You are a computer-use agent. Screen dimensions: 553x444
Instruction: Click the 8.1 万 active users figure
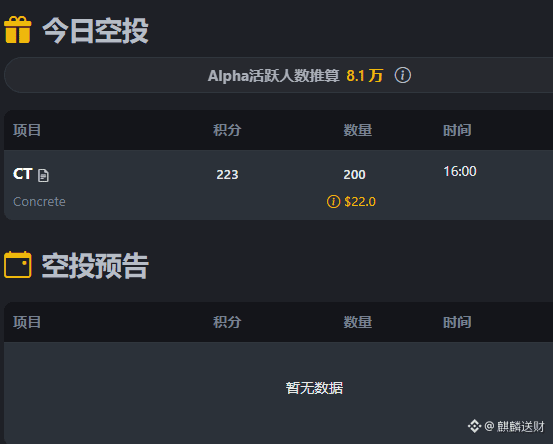pos(365,75)
